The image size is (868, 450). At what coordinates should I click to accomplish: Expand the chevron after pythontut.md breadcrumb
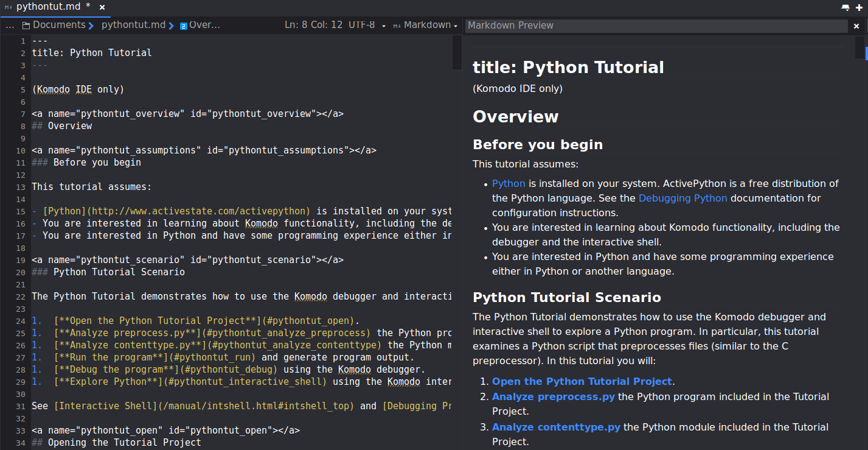click(172, 26)
